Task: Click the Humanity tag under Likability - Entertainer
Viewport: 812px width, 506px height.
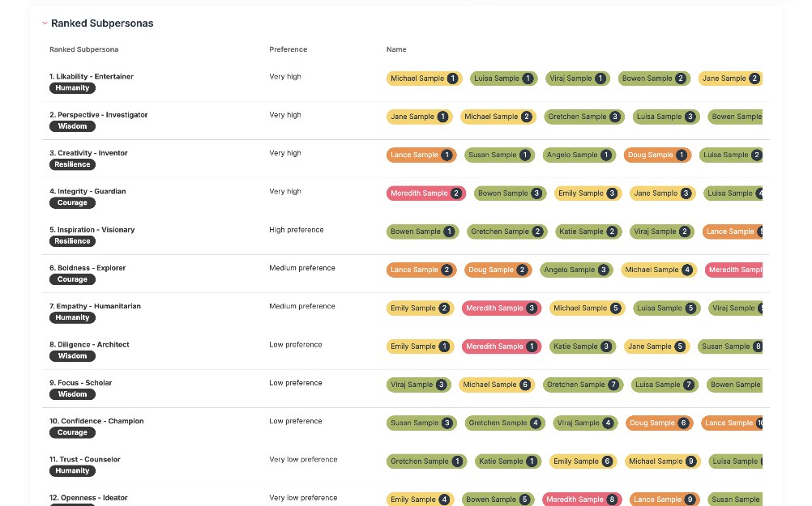Action: [72, 88]
